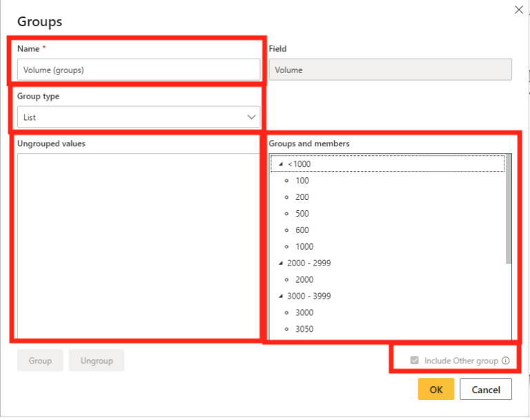Select member 100 in the list
The width and height of the screenshot is (530, 420).
tap(302, 181)
